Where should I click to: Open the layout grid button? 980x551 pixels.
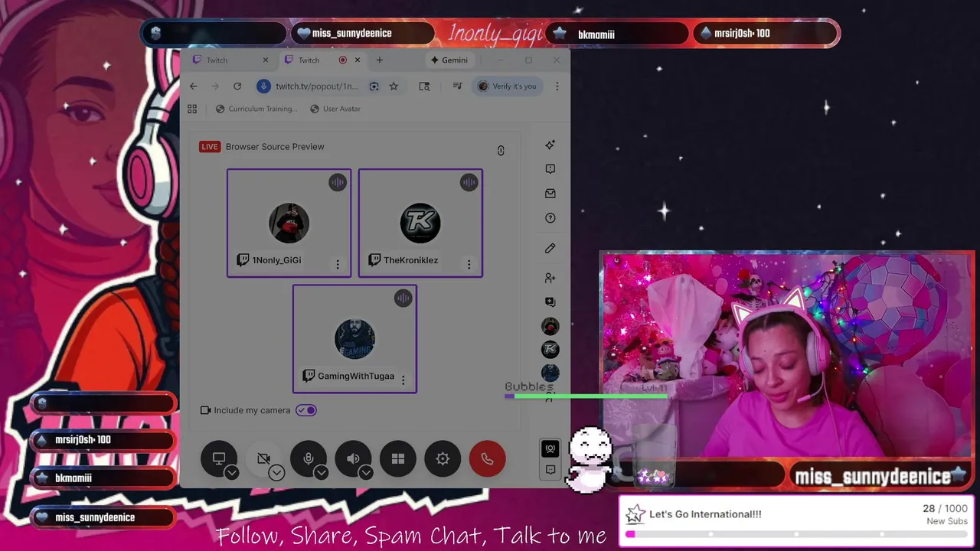398,458
